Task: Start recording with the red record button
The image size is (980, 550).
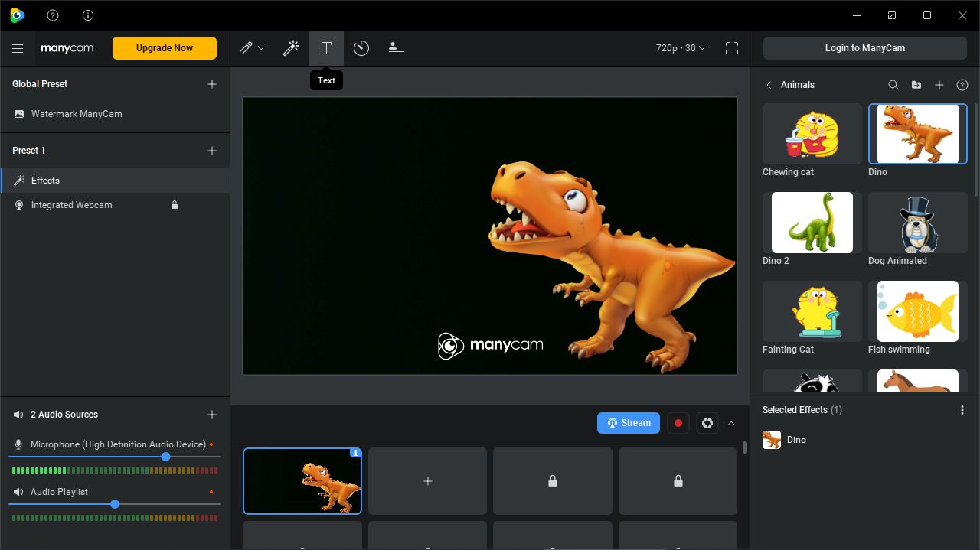Action: pos(678,423)
